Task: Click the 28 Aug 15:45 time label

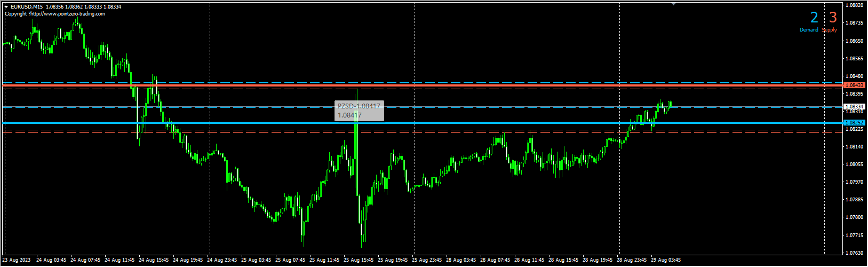Action: (563, 261)
